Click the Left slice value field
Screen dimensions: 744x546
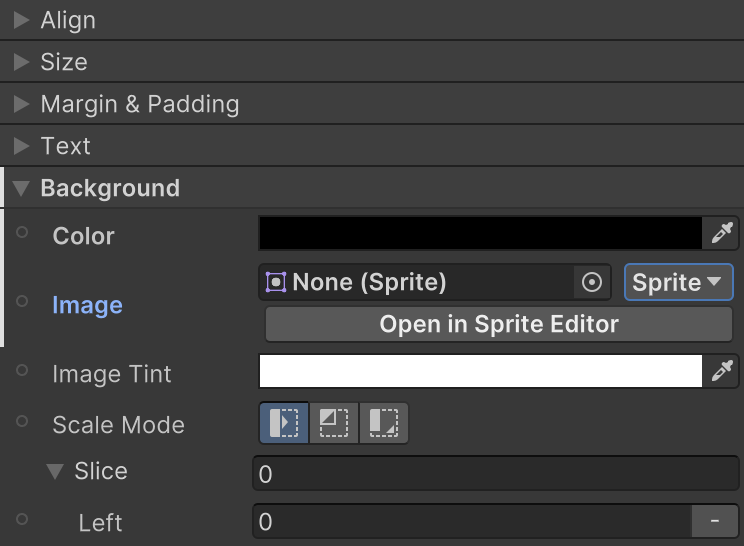coord(470,522)
